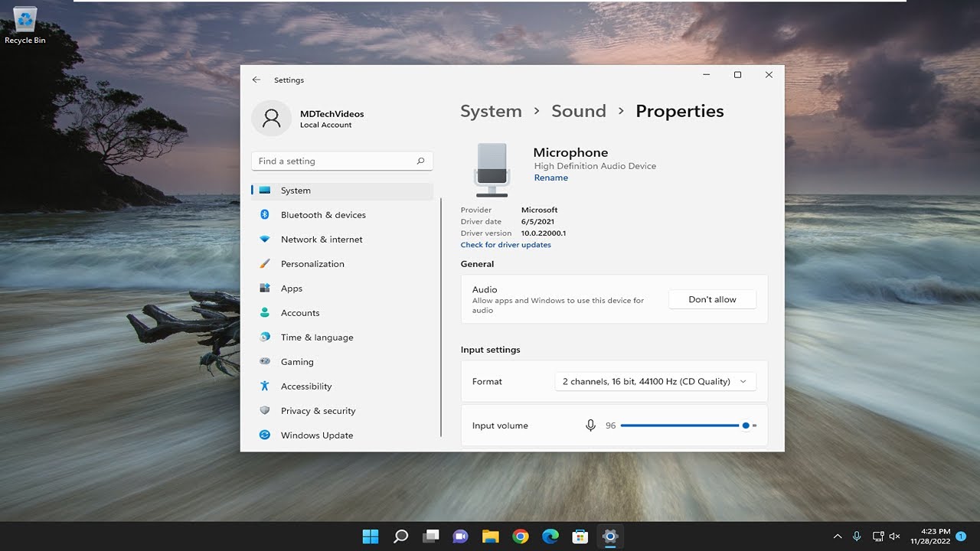Click the Personalization paintbrush icon
The height and width of the screenshot is (551, 980).
[265, 263]
